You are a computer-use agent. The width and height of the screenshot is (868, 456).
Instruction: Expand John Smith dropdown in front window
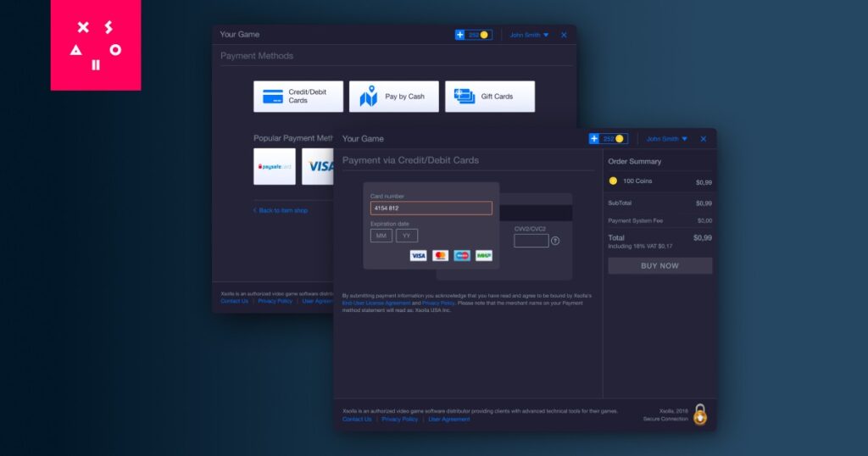click(666, 139)
